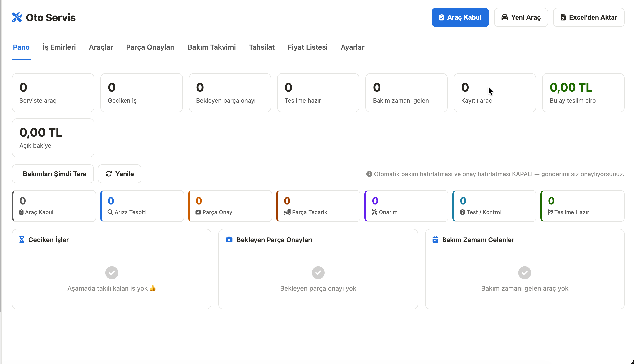The image size is (634, 364).
Task: Click the Yenile button
Action: (120, 174)
